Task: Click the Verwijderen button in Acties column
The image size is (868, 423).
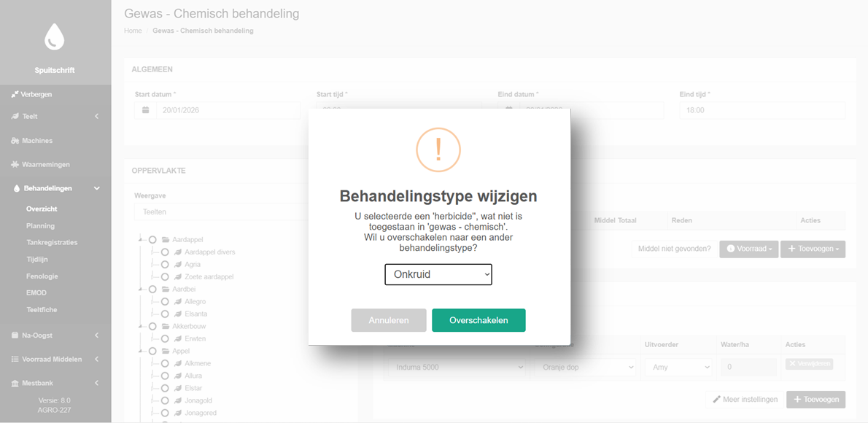Action: point(810,364)
